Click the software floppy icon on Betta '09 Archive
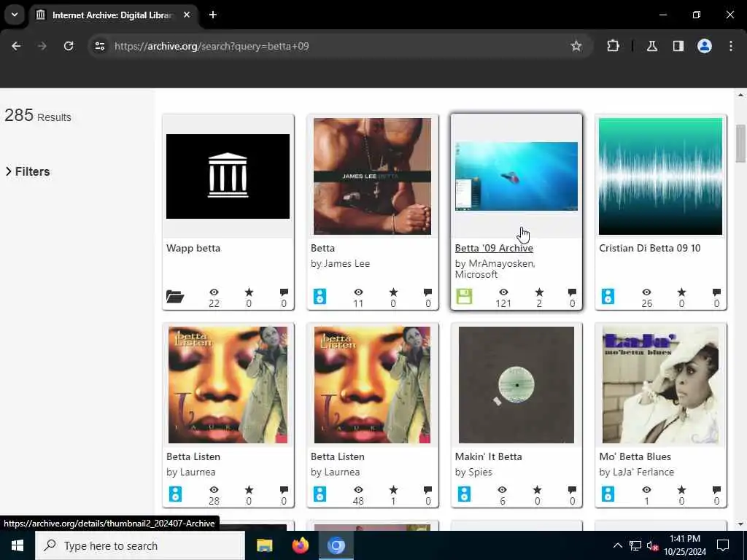Viewport: 747px width, 560px height. coord(464,296)
